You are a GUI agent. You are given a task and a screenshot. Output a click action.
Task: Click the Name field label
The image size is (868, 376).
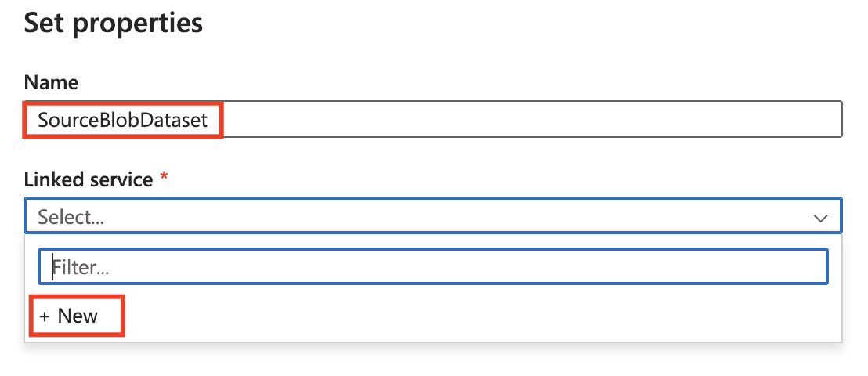pyautogui.click(x=51, y=82)
